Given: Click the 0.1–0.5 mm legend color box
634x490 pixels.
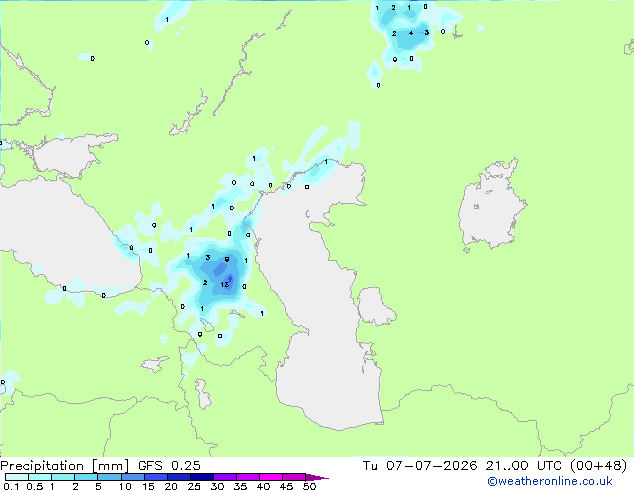Looking at the screenshot, I should pyautogui.click(x=17, y=477).
